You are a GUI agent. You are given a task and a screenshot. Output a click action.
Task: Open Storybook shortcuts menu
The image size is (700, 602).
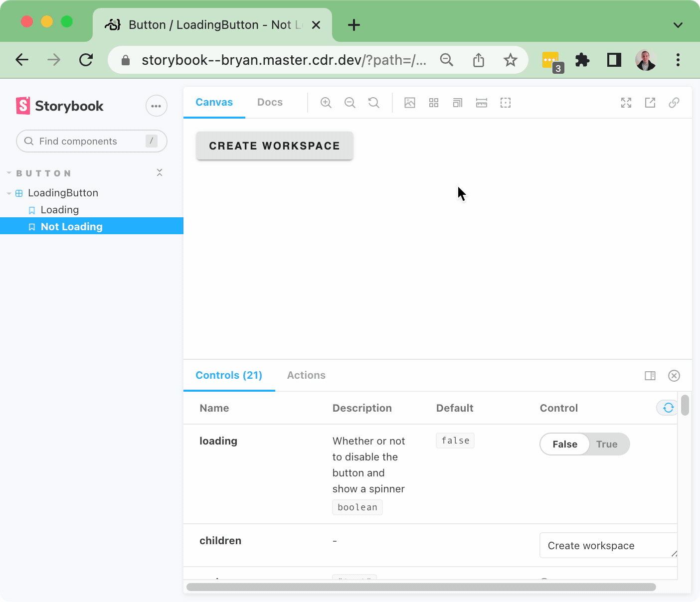pyautogui.click(x=157, y=106)
